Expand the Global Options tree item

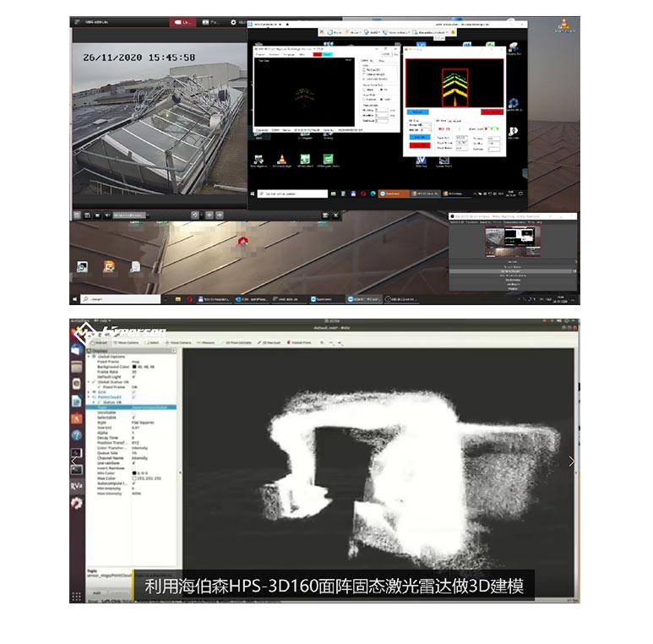tap(90, 357)
